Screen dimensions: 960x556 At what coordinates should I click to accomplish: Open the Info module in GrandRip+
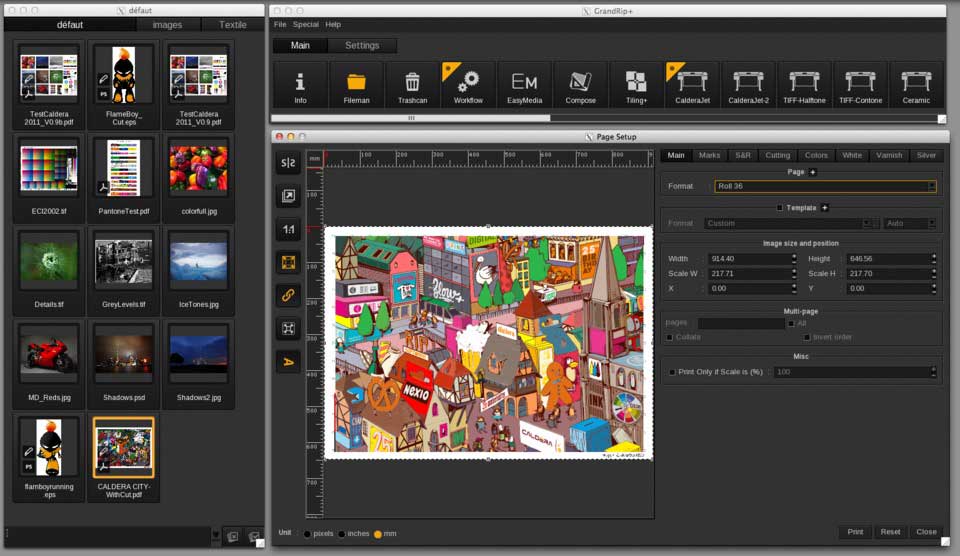[x=300, y=85]
